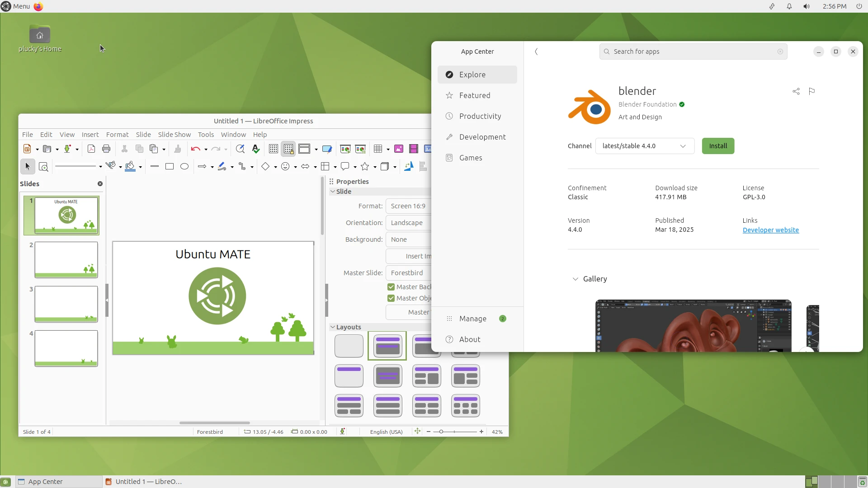
Task: Close the Slides panel
Action: click(x=100, y=184)
